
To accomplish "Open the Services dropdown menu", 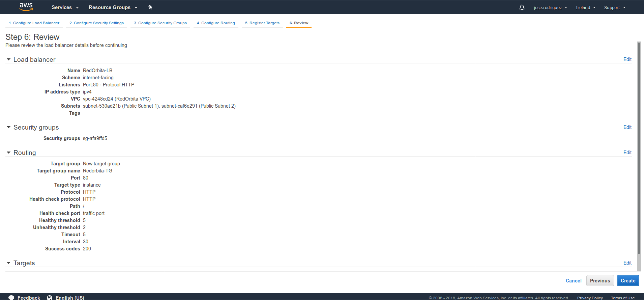I will pyautogui.click(x=65, y=7).
